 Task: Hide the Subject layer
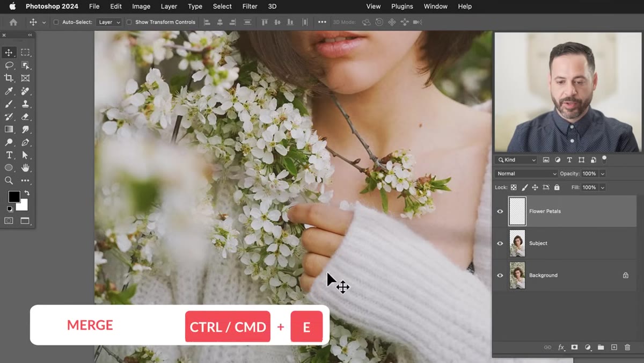pos(500,243)
